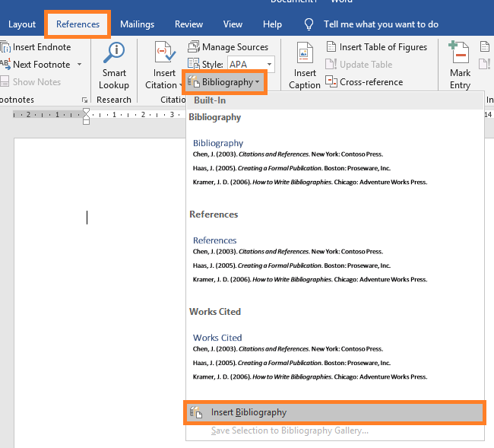494x448 pixels.
Task: Switch to the Layout tab
Action: tap(22, 24)
